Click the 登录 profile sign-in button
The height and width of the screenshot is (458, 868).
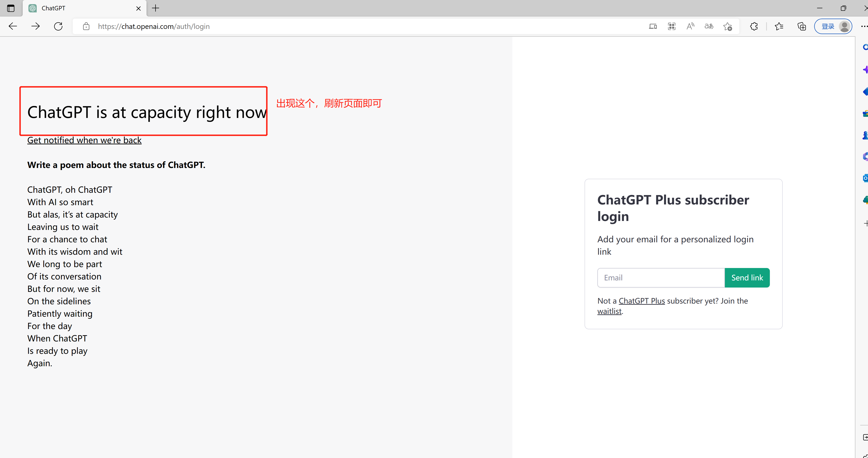pos(833,26)
